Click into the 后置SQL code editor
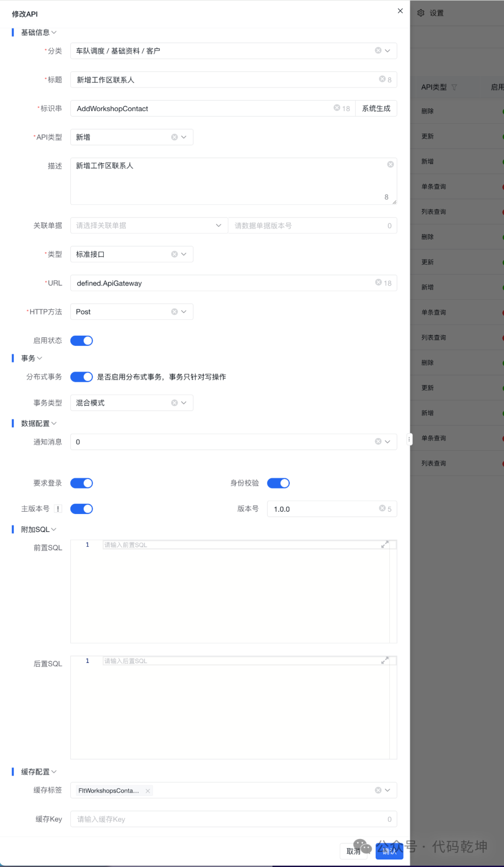This screenshot has height=867, width=504. (x=233, y=707)
